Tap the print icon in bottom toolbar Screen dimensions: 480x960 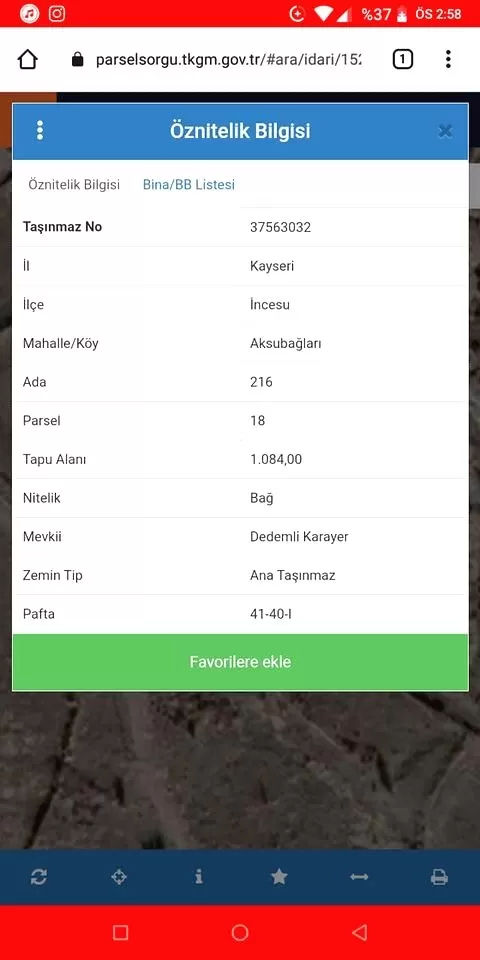pos(439,877)
